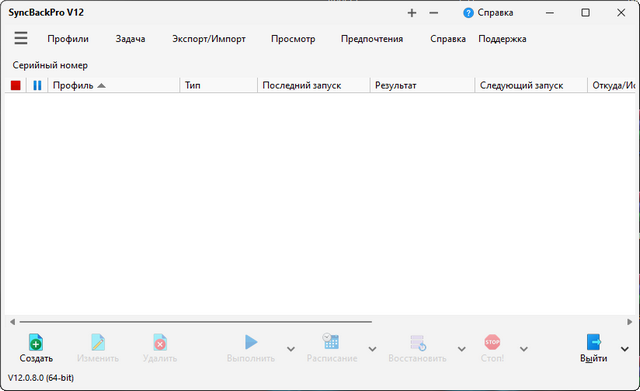Sort by Следующий запуск column header
640x391 pixels.
(x=531, y=85)
